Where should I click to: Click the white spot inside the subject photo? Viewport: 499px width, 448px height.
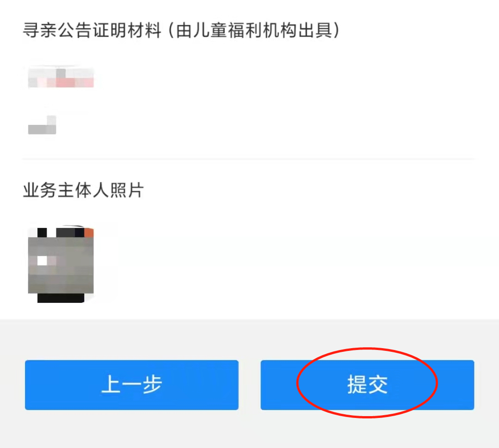pyautogui.click(x=43, y=261)
